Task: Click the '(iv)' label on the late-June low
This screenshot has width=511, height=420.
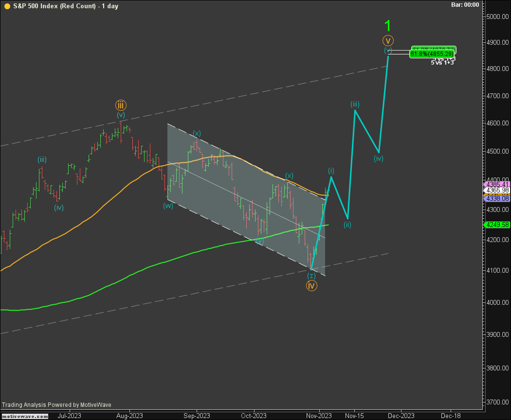Action: click(x=59, y=208)
